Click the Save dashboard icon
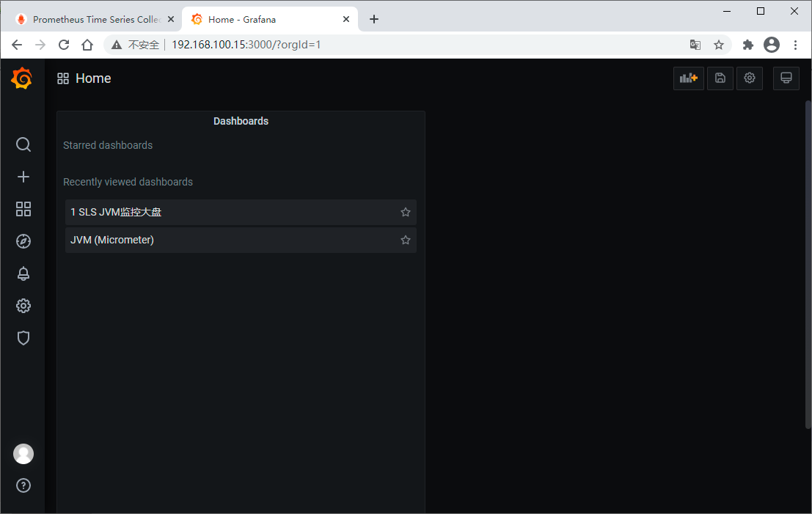812x514 pixels. (720, 78)
